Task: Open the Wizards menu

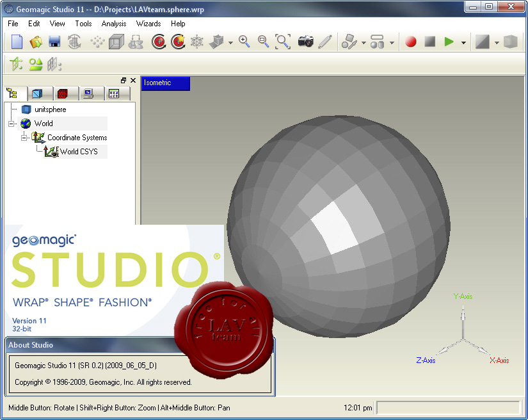Action: (x=148, y=24)
